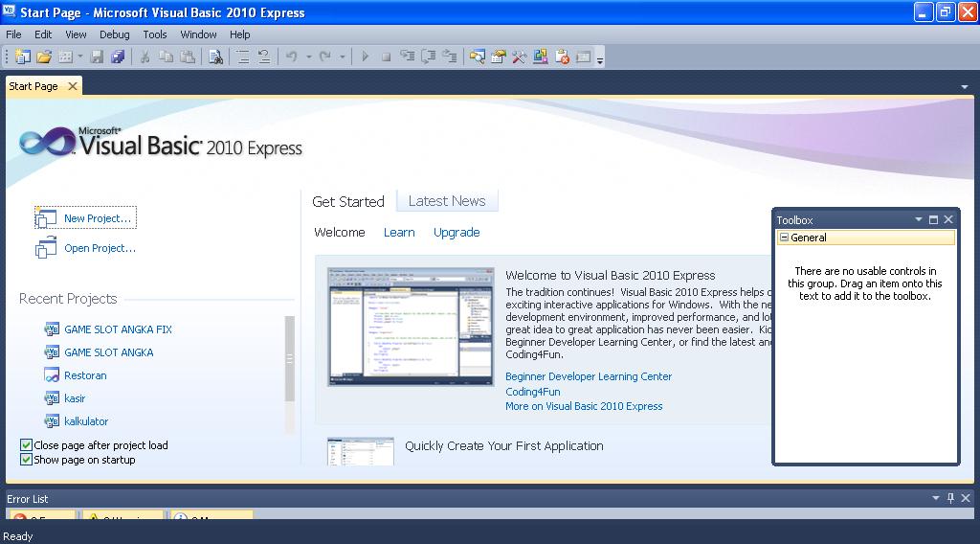Click the Paste clipboard icon

click(x=187, y=57)
